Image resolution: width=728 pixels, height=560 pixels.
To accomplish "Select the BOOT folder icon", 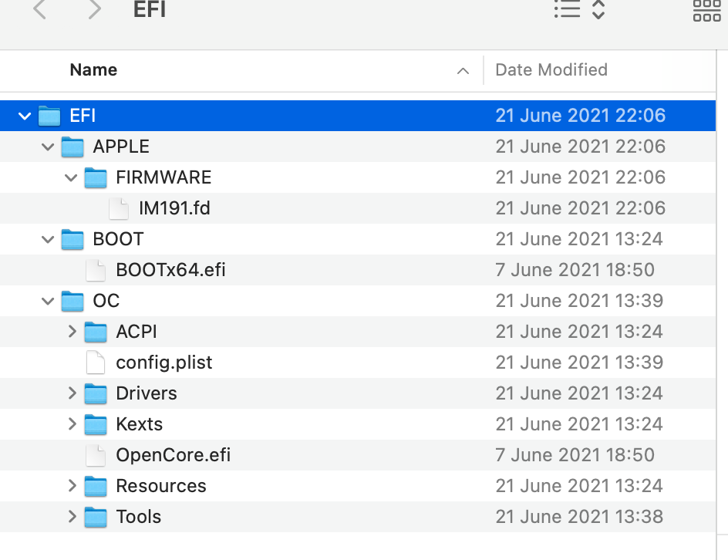I will pos(72,239).
